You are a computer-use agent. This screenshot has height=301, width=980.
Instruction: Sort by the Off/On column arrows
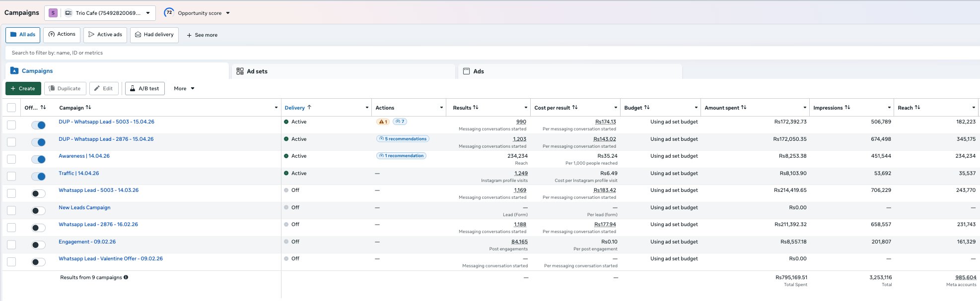(43, 107)
